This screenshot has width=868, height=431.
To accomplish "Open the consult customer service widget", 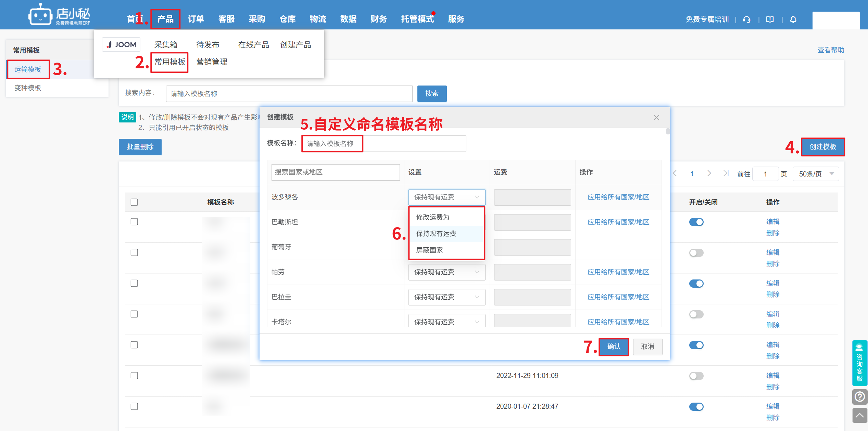I will (x=859, y=363).
